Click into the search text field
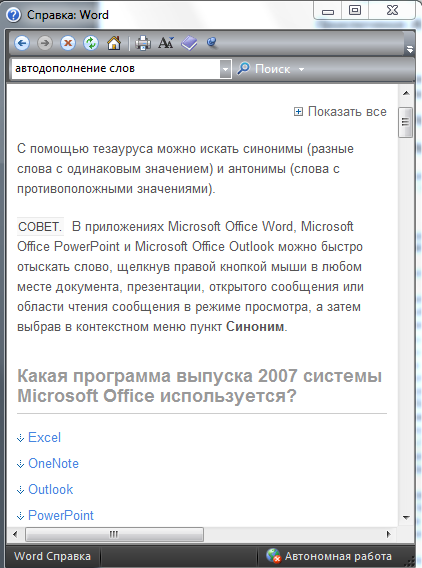The height and width of the screenshot is (568, 422). pos(116,68)
